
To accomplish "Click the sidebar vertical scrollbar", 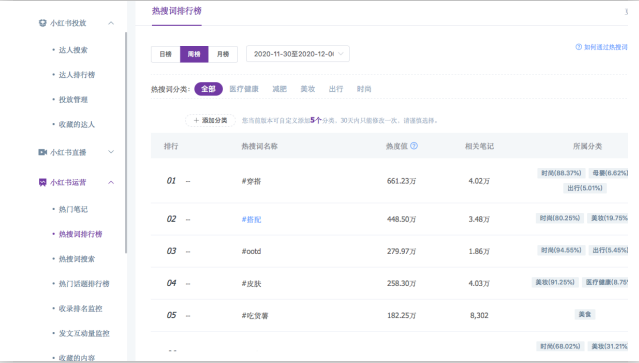I will point(126,143).
